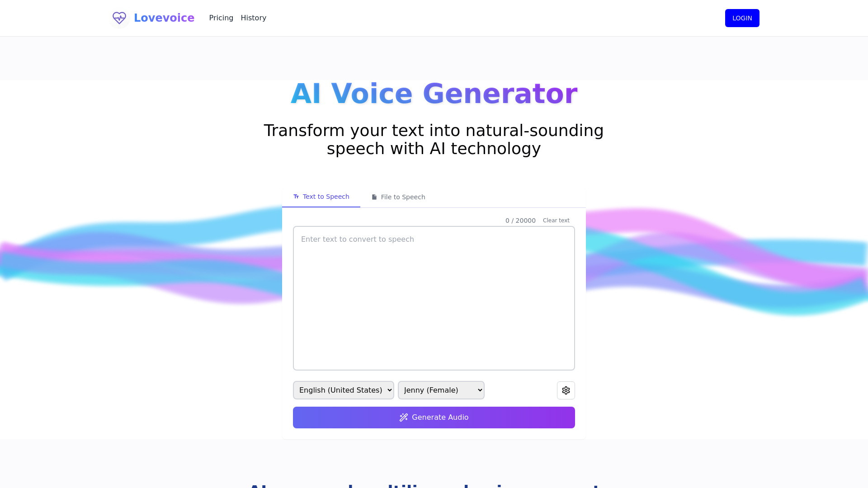The height and width of the screenshot is (488, 868).
Task: Click the History navigation icon
Action: click(x=253, y=18)
